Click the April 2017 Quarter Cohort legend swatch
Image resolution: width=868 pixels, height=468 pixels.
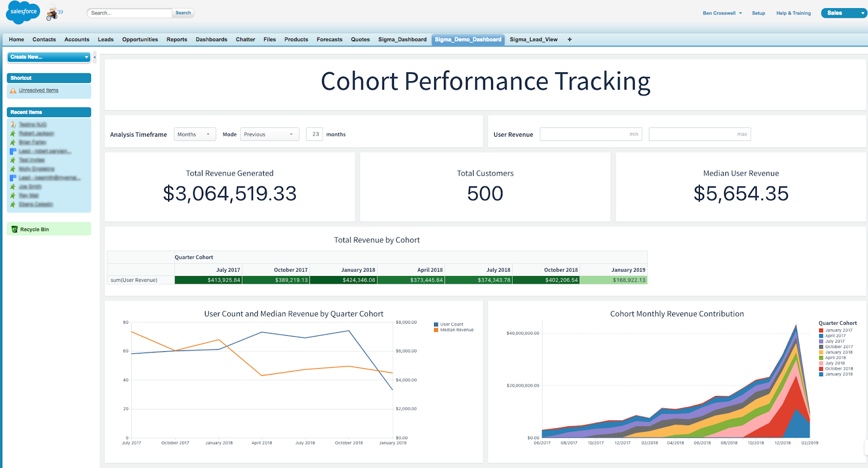[x=821, y=336]
